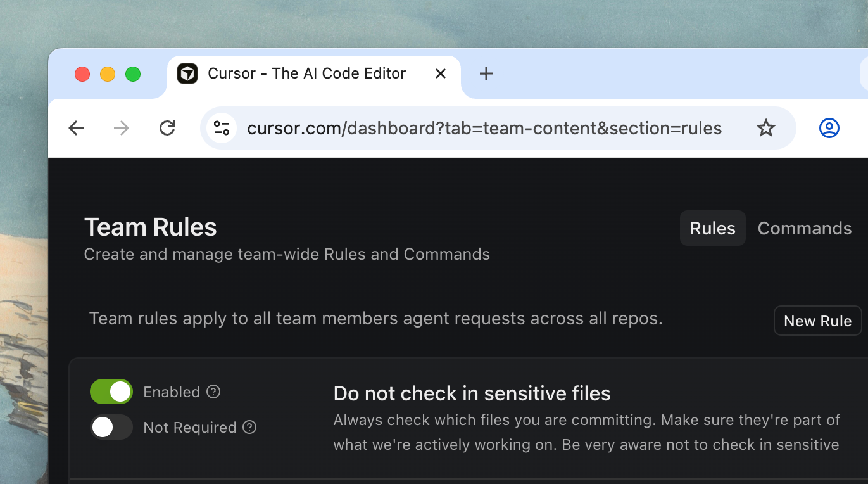Open the profile account icon
Viewport: 868px width, 484px height.
click(829, 128)
